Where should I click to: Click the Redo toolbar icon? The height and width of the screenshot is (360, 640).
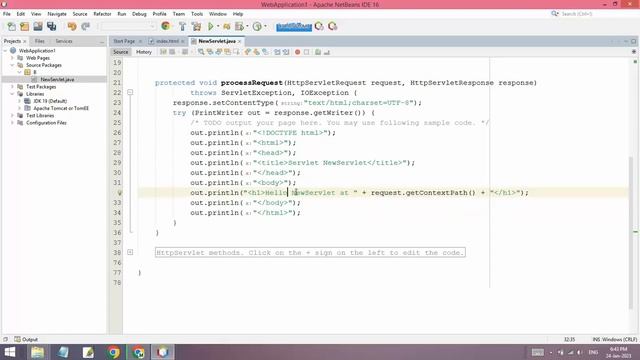(85, 27)
